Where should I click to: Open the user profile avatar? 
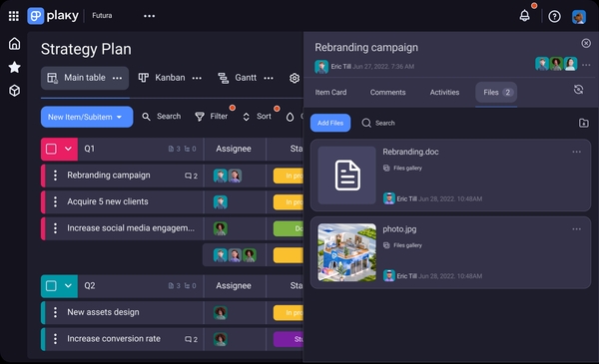[x=579, y=16]
